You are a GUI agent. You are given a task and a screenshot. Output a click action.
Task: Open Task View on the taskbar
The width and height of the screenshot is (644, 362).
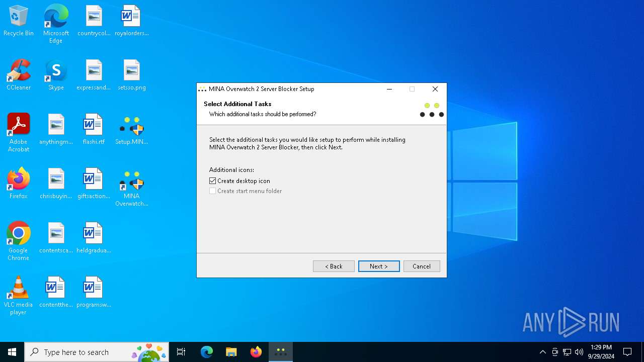click(x=181, y=352)
